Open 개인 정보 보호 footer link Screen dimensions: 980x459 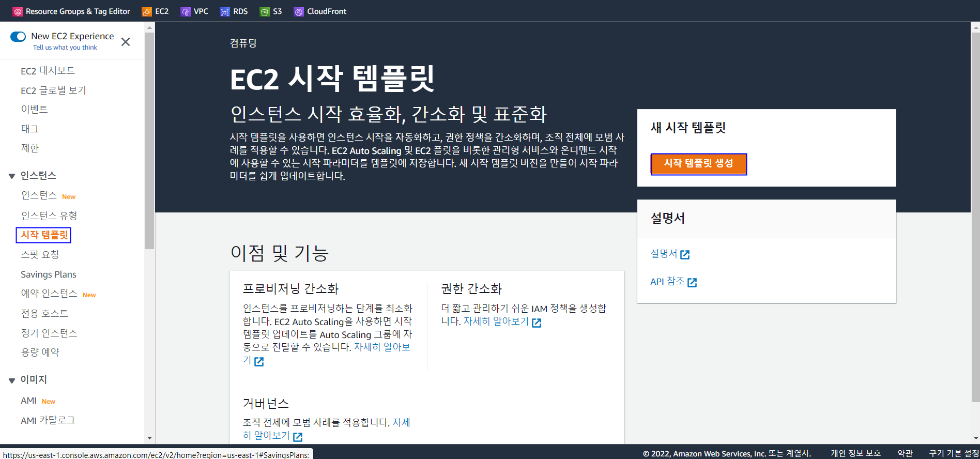coord(855,453)
